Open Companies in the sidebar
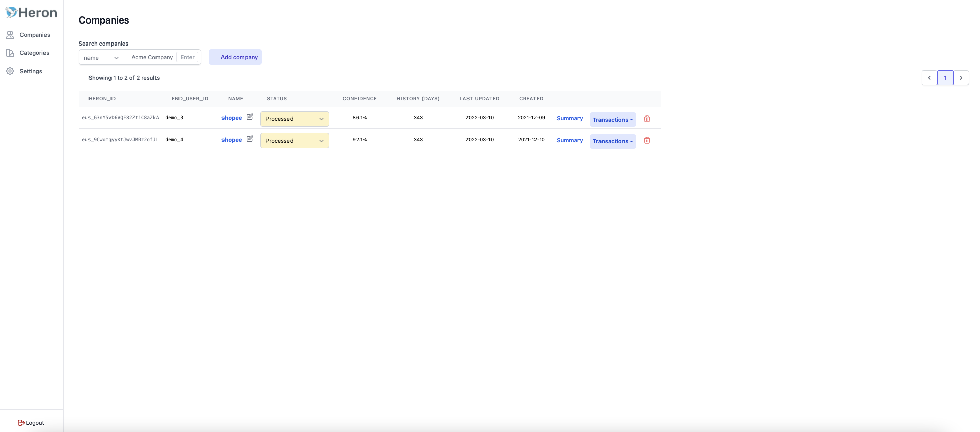The height and width of the screenshot is (432, 980). point(28,35)
